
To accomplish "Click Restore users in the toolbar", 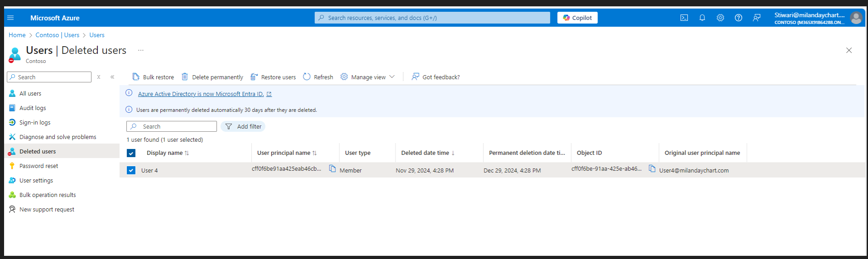I will pyautogui.click(x=273, y=77).
